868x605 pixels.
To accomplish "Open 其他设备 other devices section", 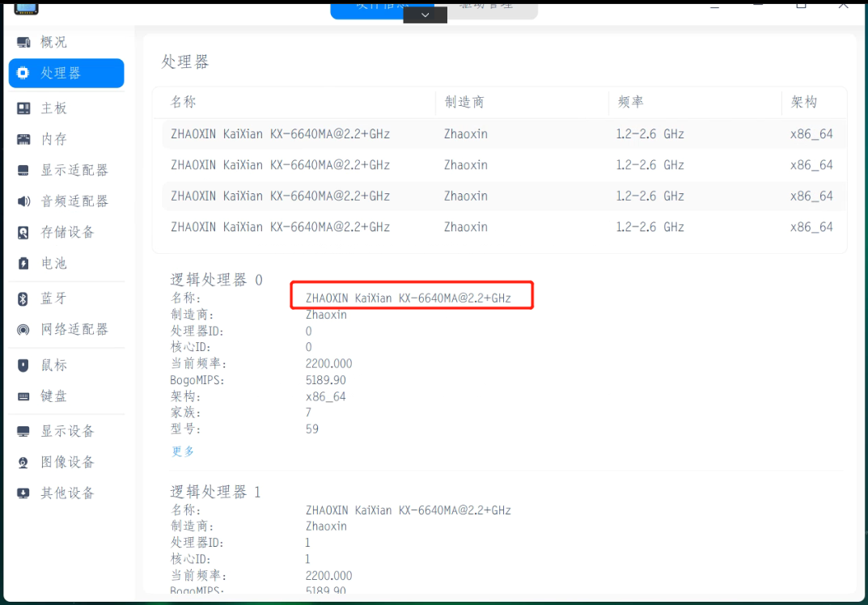I will pyautogui.click(x=66, y=493).
